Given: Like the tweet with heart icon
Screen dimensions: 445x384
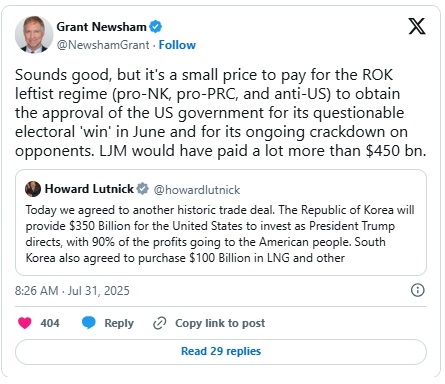Looking at the screenshot, I should [x=25, y=323].
